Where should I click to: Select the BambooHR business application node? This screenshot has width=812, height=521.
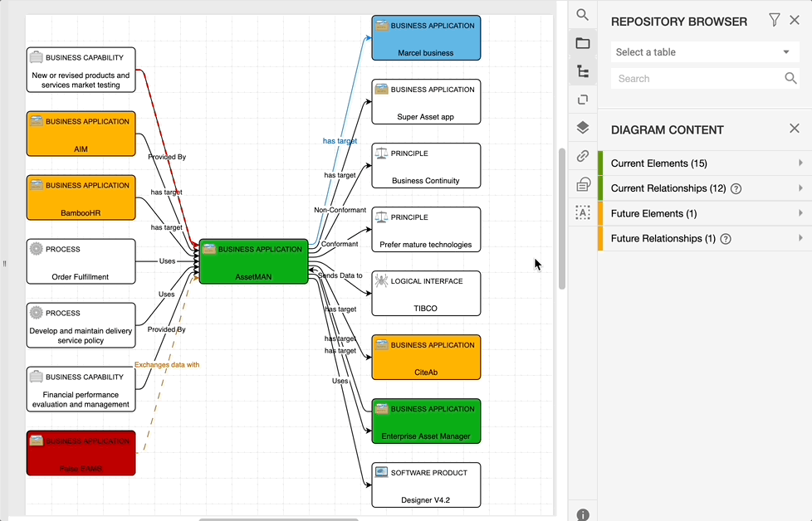pos(81,197)
